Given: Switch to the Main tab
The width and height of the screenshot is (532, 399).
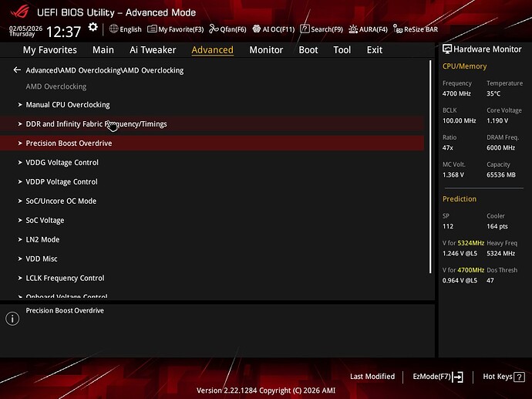Looking at the screenshot, I should [x=103, y=50].
